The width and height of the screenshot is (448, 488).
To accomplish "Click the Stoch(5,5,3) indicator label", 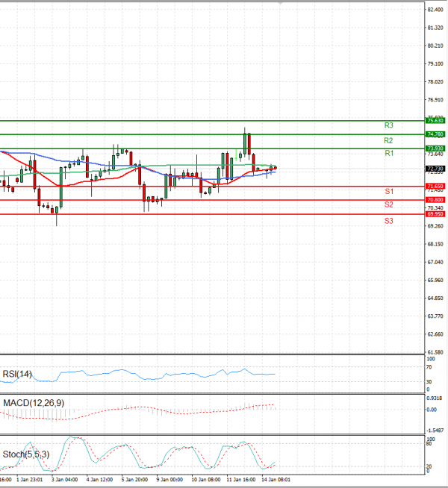I will (26, 454).
